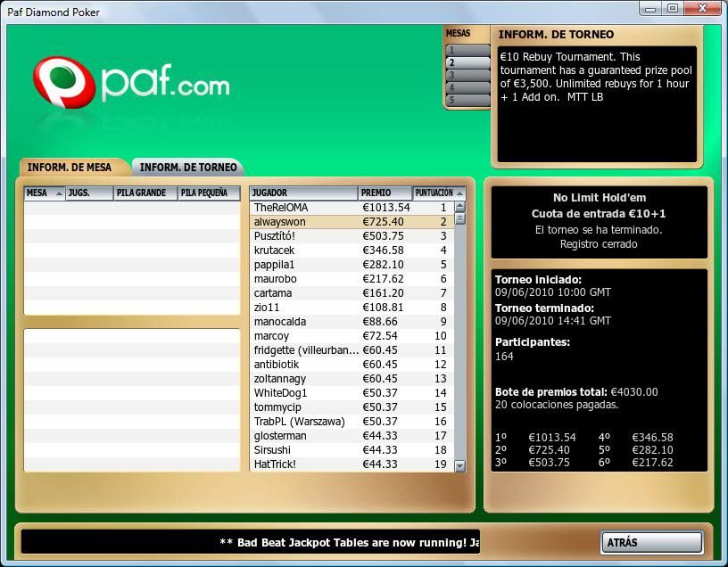728x567 pixels.
Task: Click the player list scrollbar thumb
Action: coord(460,218)
